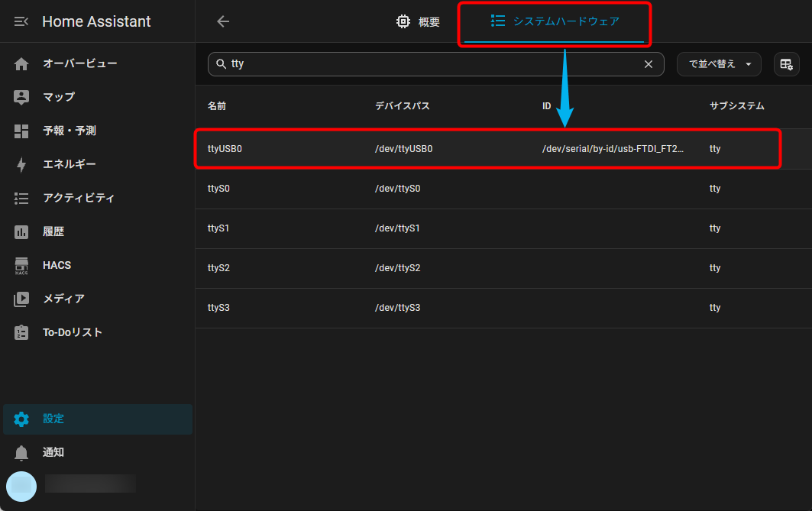Click the dashboard tiles icon for 予報・予測
Viewport: 812px width, 511px height.
(21, 131)
